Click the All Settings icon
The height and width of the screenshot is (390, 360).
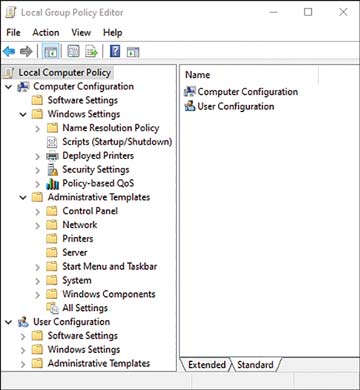tap(52, 308)
